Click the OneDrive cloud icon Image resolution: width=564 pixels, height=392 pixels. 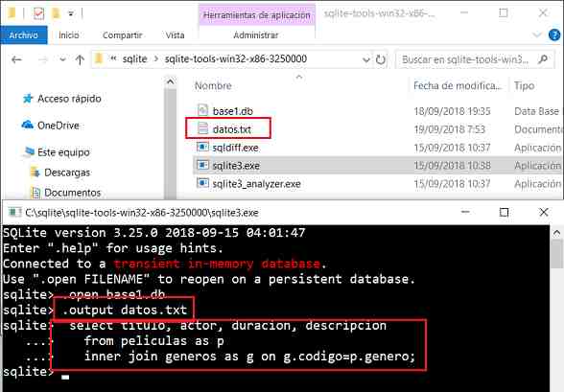(27, 125)
